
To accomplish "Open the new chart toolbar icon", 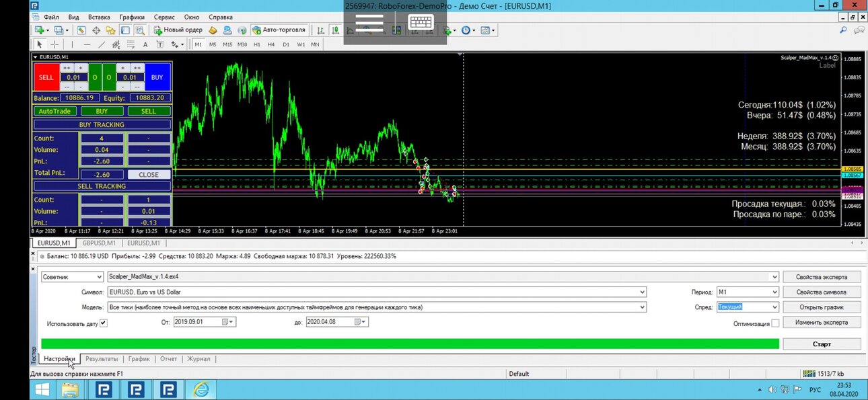I will click(40, 30).
